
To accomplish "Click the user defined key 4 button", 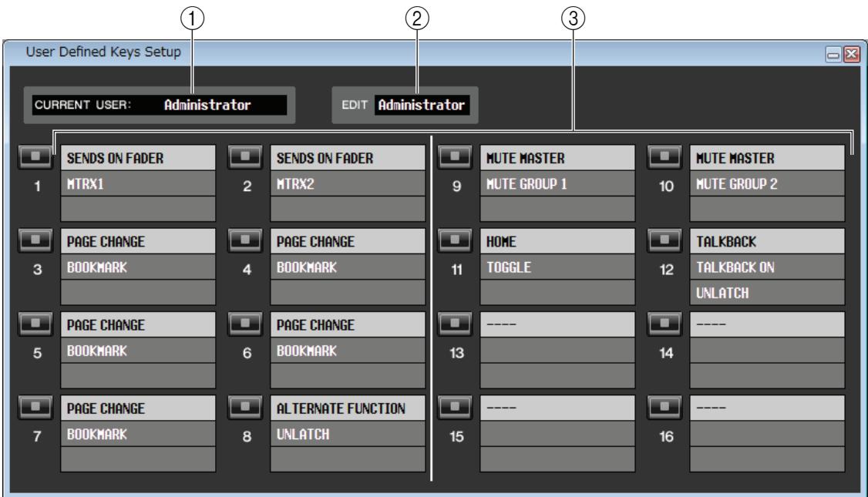I will [x=244, y=240].
